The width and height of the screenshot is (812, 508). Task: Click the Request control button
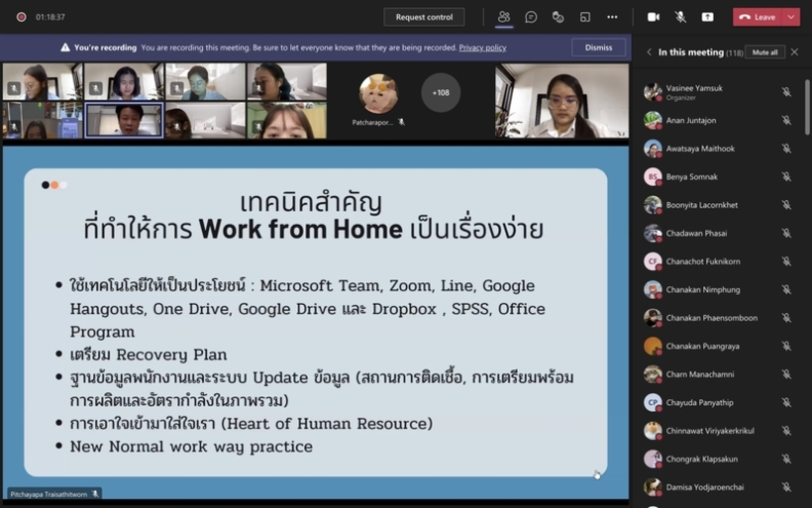424,17
